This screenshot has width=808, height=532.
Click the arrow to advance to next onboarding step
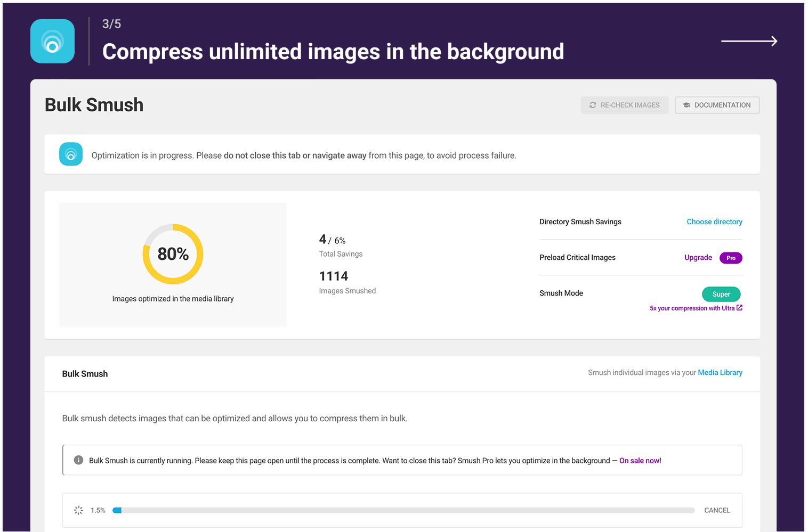[749, 41]
